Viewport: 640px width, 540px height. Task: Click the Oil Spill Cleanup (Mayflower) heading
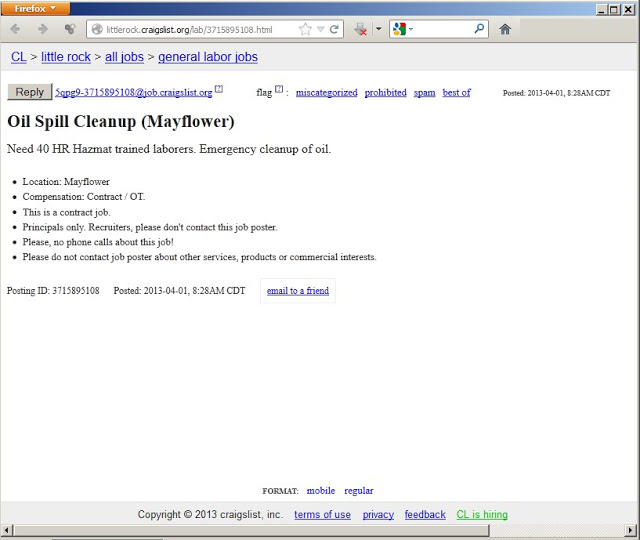[121, 122]
